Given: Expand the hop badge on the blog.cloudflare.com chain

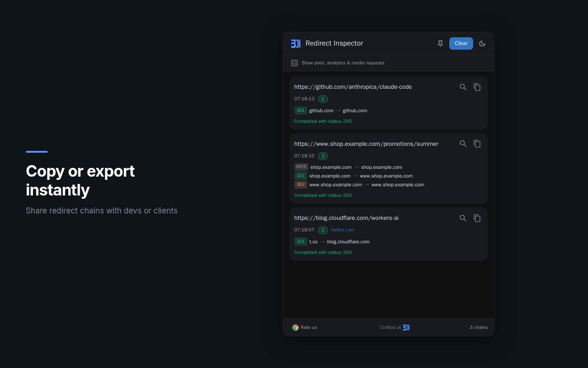Looking at the screenshot, I should click(x=322, y=230).
